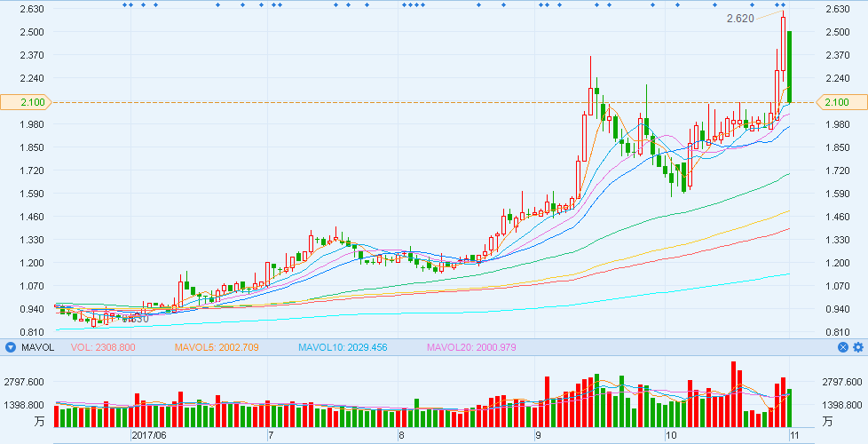Click the 2.620 high price annotation
Viewport: 868px width, 444px height.
tap(740, 19)
